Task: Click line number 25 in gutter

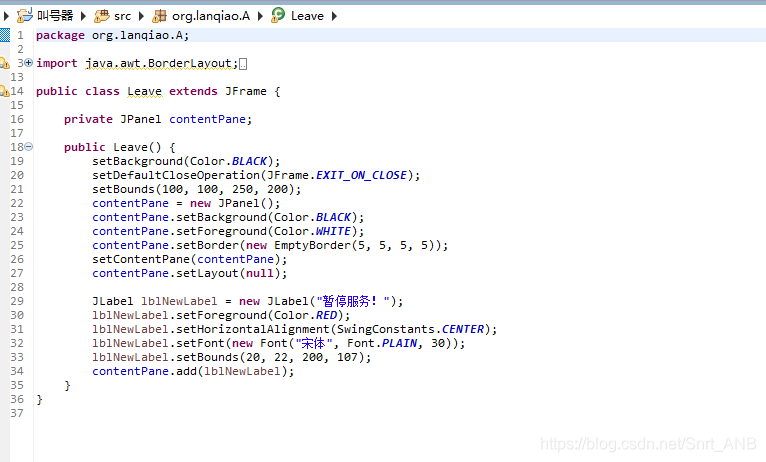Action: 17,245
